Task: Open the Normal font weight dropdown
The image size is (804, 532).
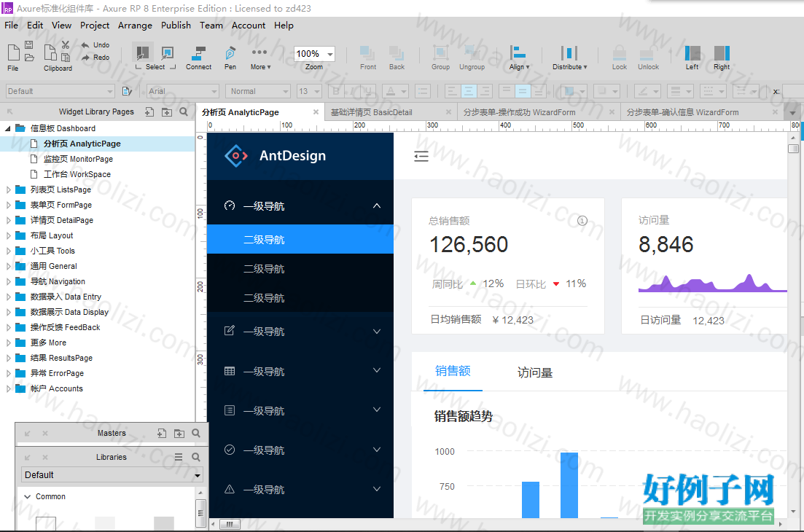Action: pyautogui.click(x=258, y=91)
